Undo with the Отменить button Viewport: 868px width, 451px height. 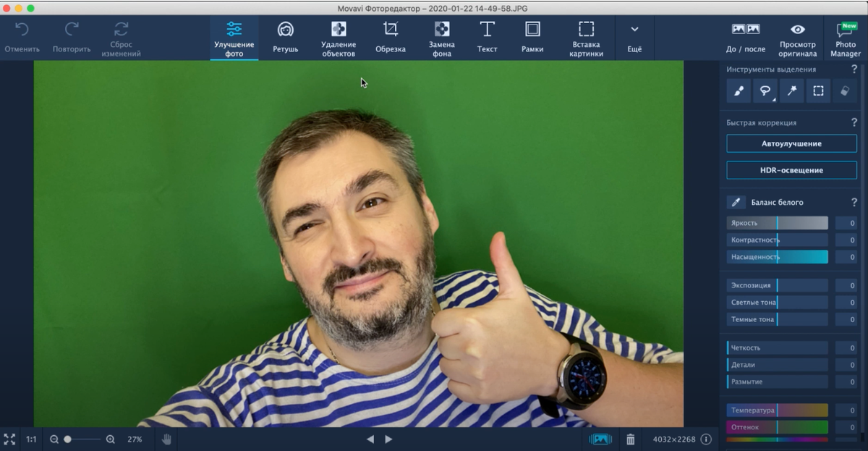(22, 38)
